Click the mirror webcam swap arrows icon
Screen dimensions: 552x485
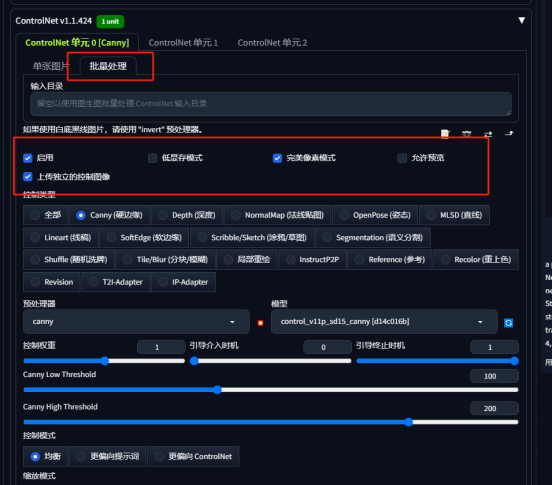488,134
